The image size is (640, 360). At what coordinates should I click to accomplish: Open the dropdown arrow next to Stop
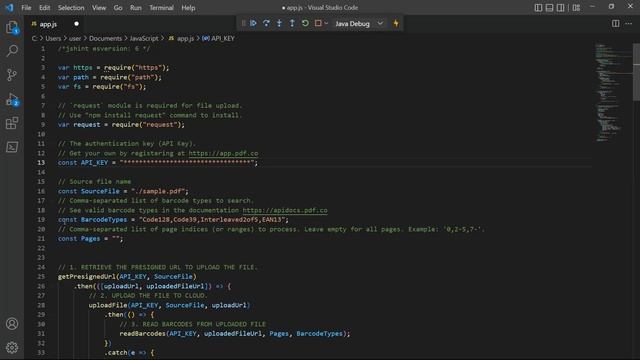click(x=326, y=24)
